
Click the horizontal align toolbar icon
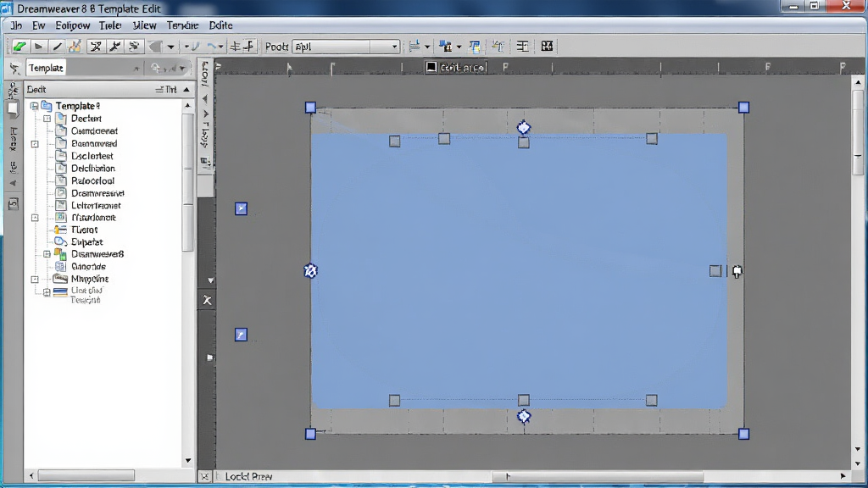(x=236, y=47)
